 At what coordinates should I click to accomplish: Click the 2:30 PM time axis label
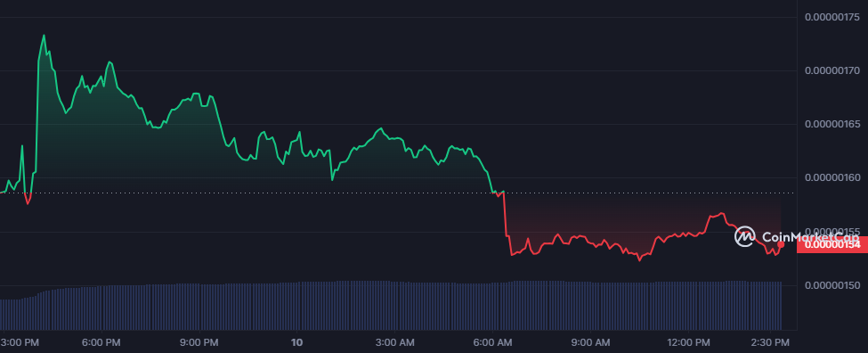(x=770, y=342)
